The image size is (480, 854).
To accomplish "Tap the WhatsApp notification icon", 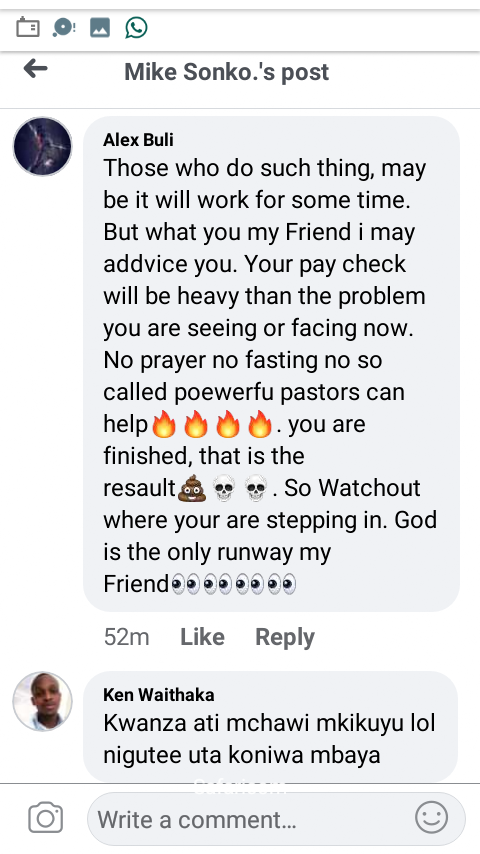I will click(x=136, y=27).
